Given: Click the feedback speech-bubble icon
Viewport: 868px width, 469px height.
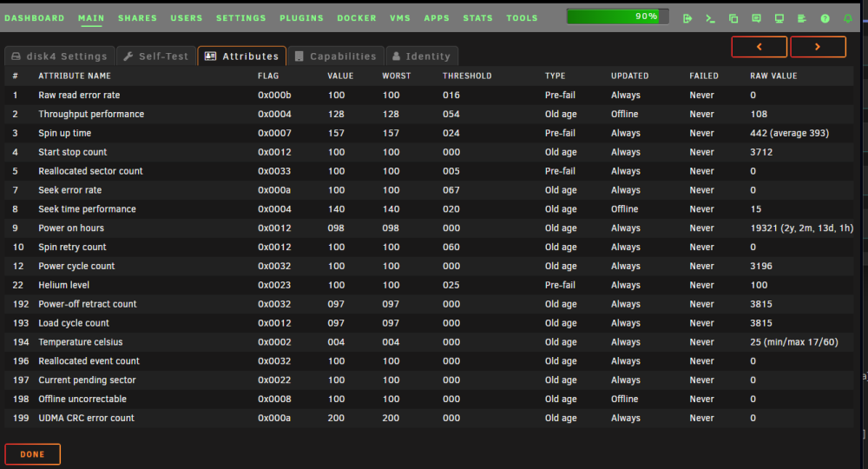Looking at the screenshot, I should [x=756, y=18].
